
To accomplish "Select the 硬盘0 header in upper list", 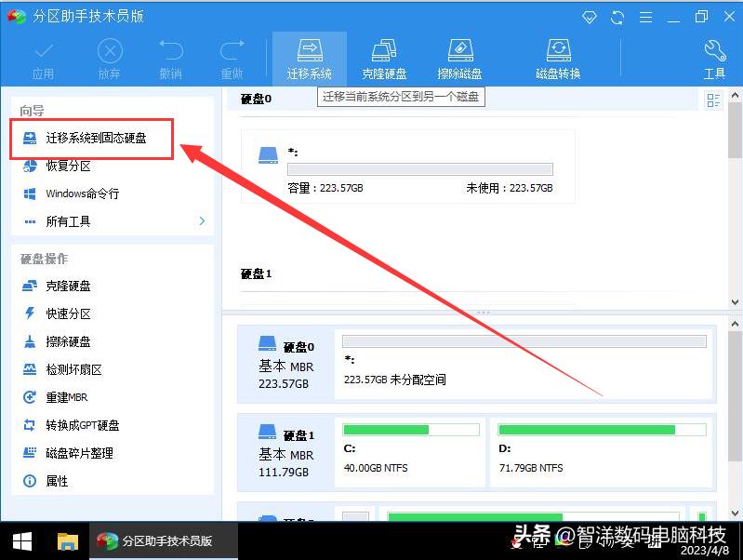I will click(257, 100).
